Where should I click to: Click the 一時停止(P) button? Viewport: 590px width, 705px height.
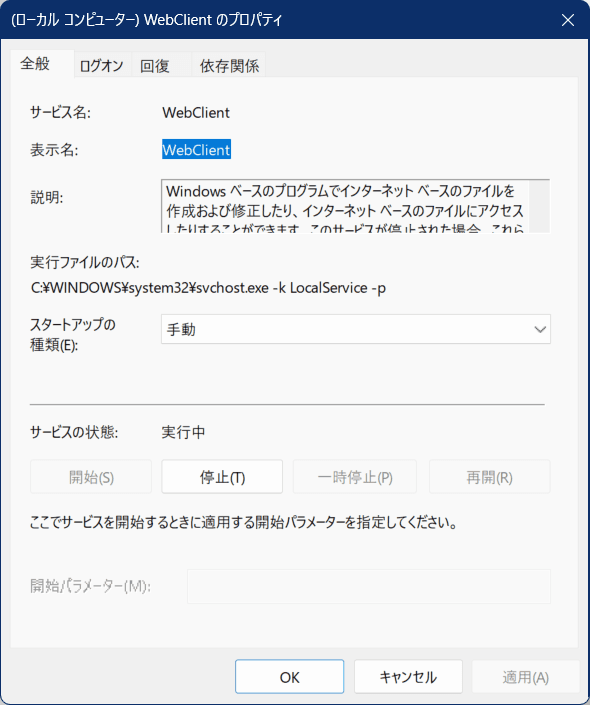(x=355, y=477)
